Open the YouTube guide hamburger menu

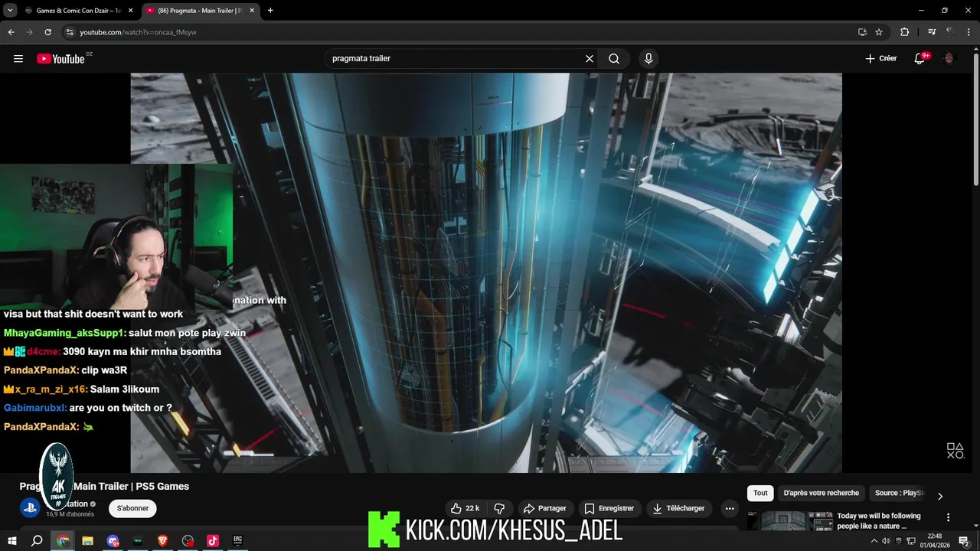point(18,59)
